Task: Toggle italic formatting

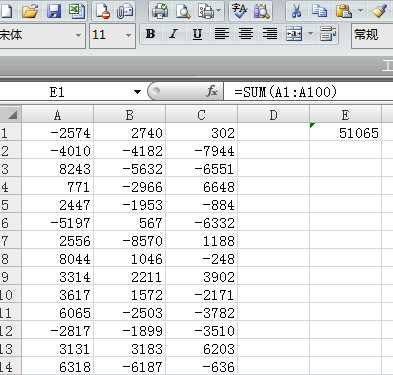Action: (173, 34)
